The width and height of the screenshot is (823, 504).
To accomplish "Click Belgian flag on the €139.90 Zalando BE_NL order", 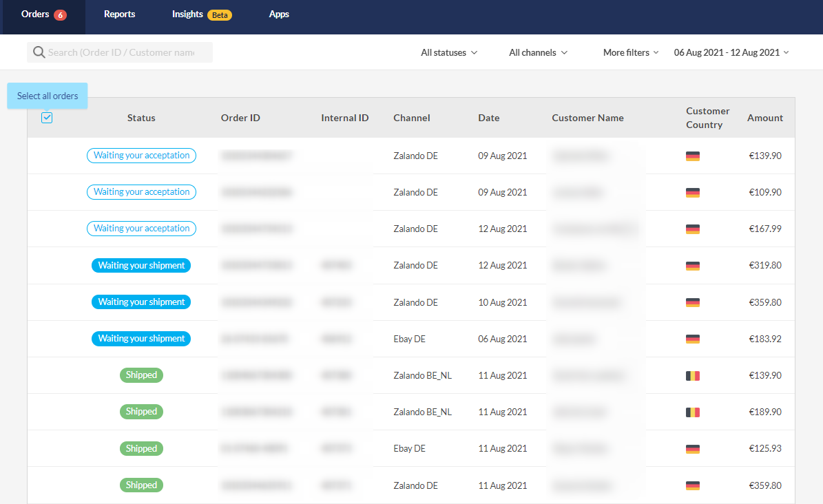I will tap(692, 376).
